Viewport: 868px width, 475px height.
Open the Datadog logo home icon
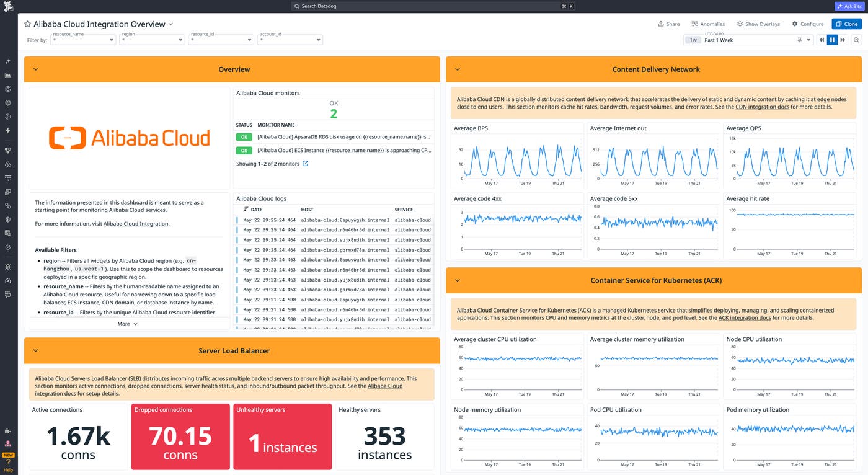coord(8,7)
